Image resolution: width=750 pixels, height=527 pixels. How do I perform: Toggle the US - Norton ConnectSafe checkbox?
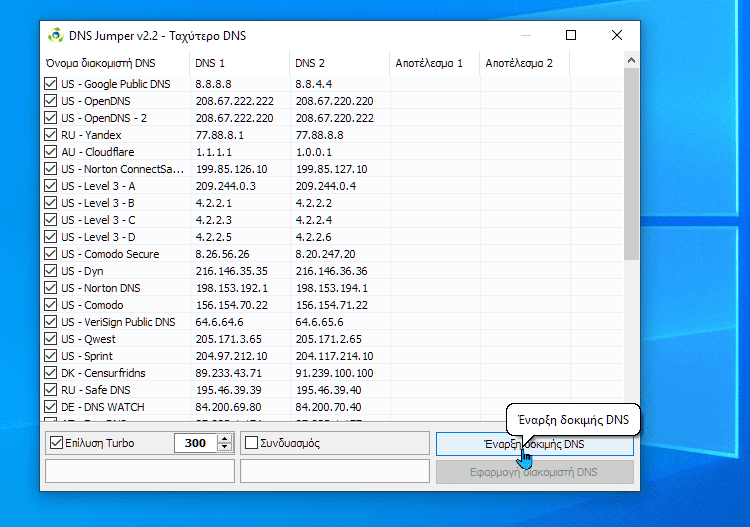[50, 169]
